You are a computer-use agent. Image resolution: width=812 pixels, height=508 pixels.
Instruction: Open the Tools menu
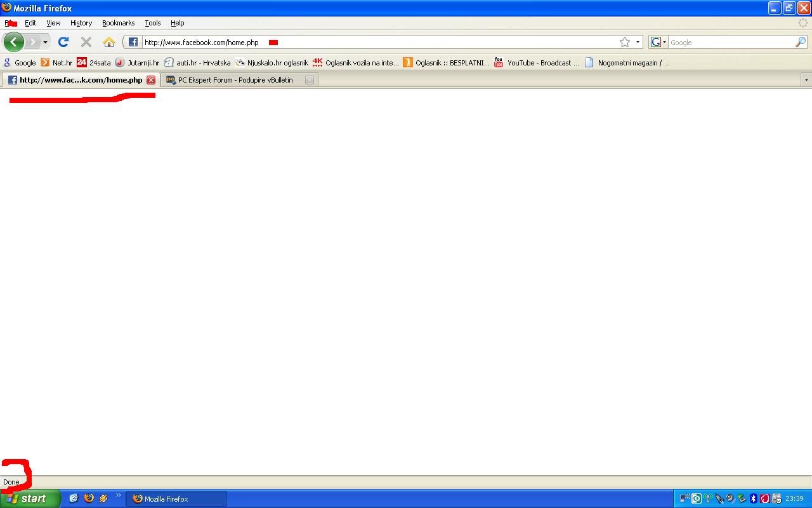tap(153, 23)
